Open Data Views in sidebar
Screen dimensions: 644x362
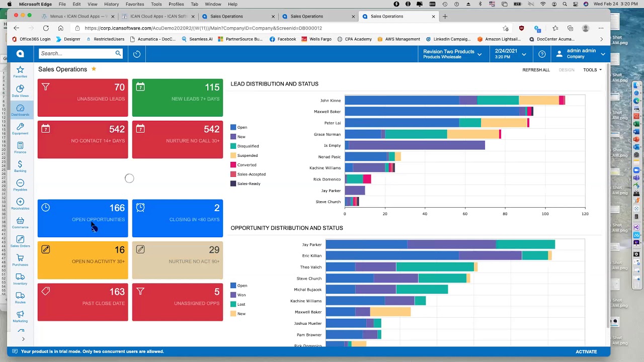20,91
